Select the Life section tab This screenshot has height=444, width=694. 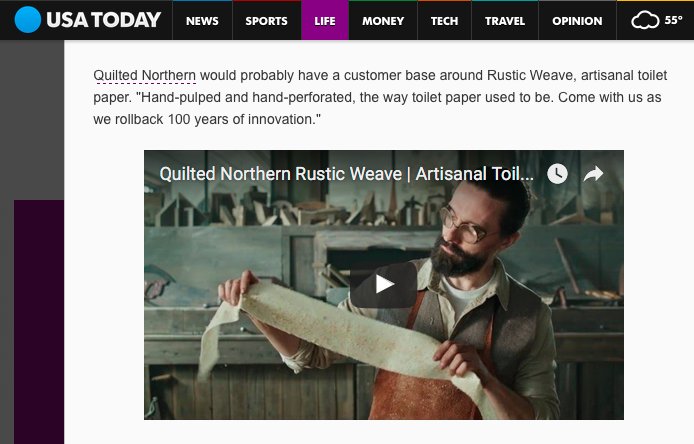point(325,21)
